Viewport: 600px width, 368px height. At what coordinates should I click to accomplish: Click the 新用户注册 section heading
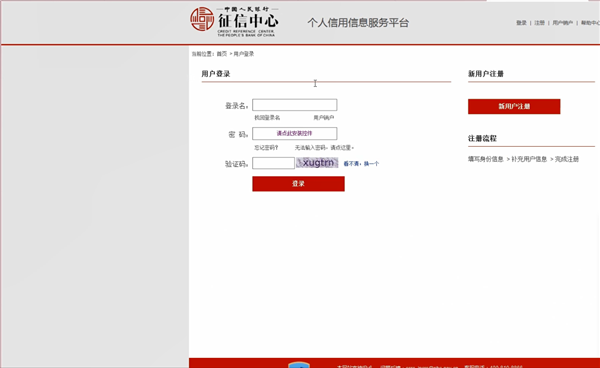(486, 74)
